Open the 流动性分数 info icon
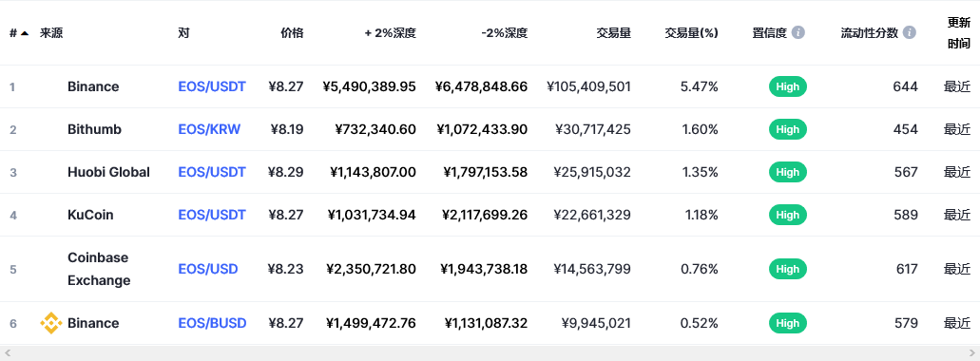 pos(910,32)
